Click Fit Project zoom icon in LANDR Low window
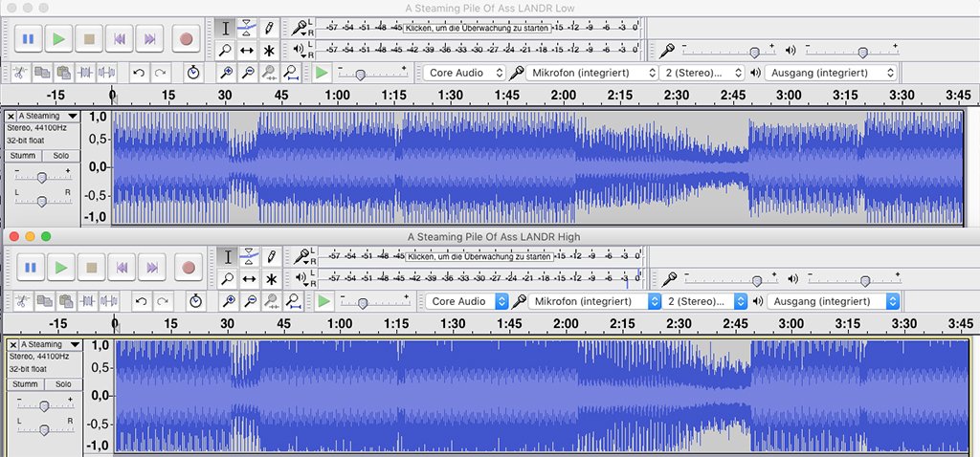Screen dimensions: 980x457 [290, 73]
